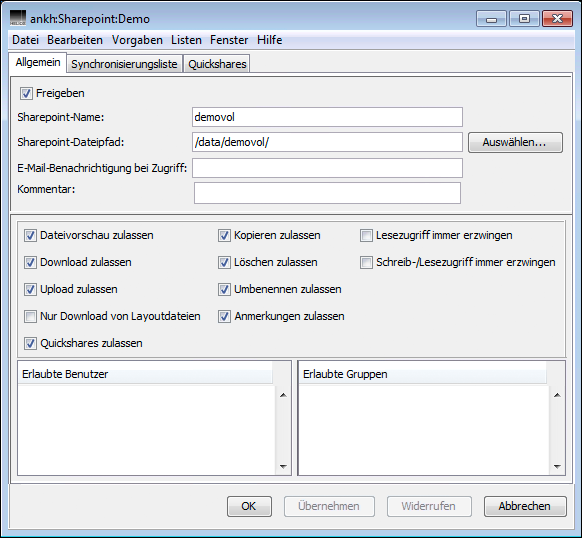The height and width of the screenshot is (538, 582).
Task: Toggle Quickshares zulassen checkbox
Action: 30,343
